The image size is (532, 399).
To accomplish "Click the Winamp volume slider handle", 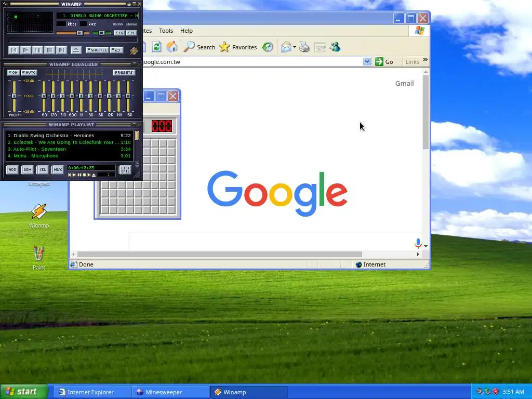I will 79,33.
